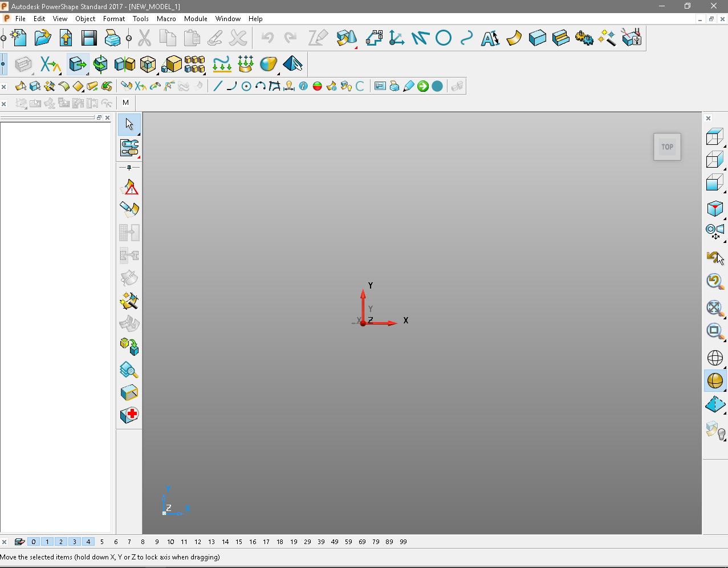Select the Circle creation tool
This screenshot has height=568, width=728.
point(246,86)
